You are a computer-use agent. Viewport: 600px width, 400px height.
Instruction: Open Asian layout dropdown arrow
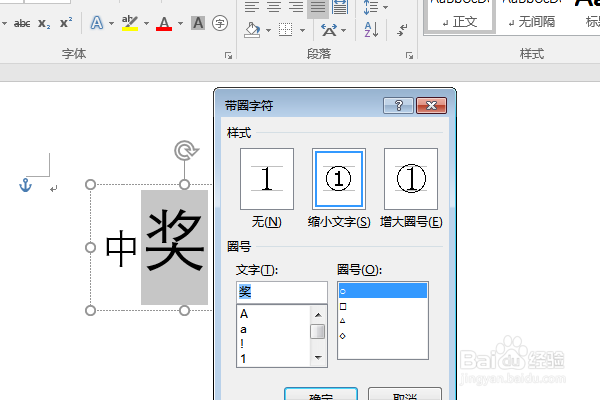coord(343,30)
